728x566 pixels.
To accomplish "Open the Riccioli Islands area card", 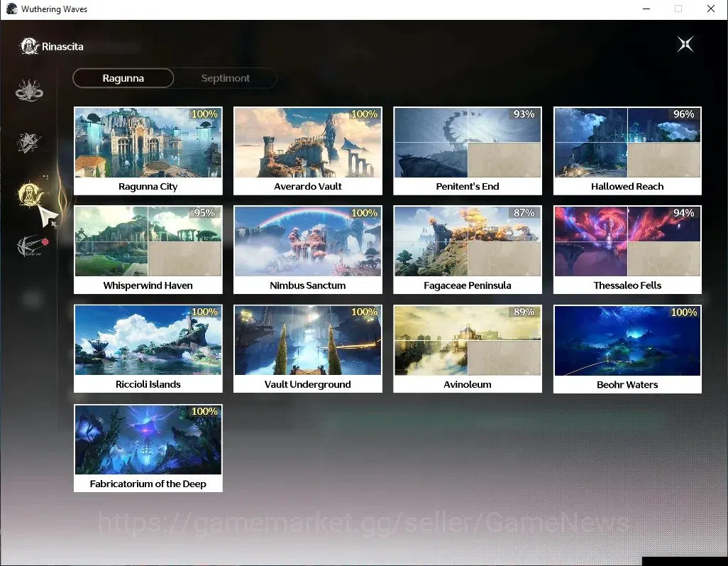I will (x=148, y=349).
